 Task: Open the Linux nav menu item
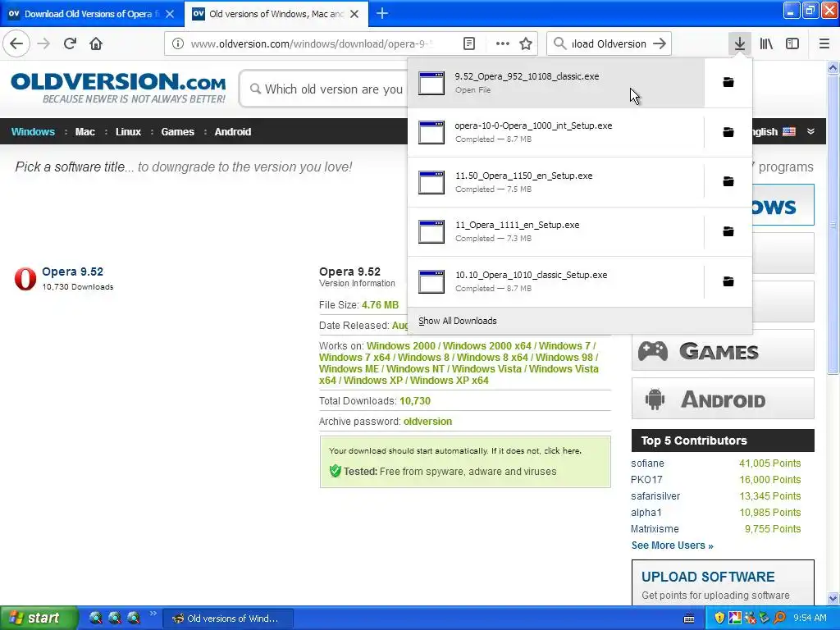(128, 132)
